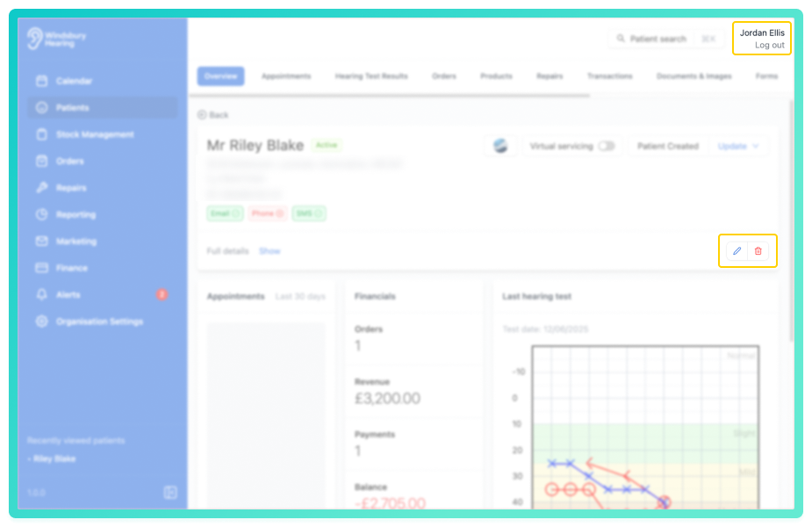The width and height of the screenshot is (812, 527).
Task: Click the red trash delete icon
Action: point(758,251)
